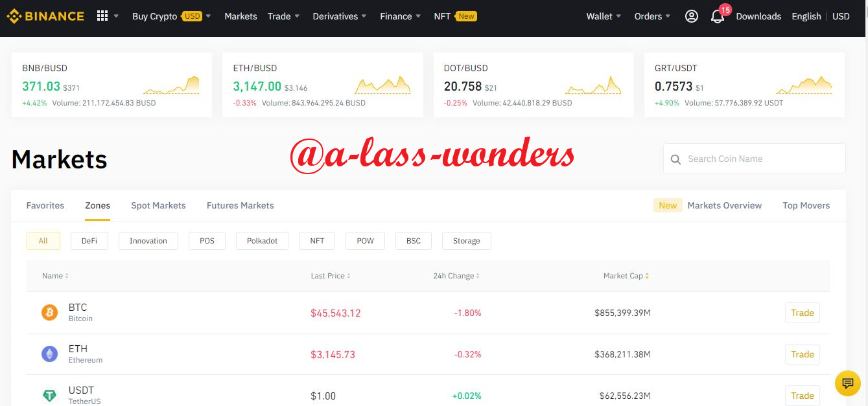This screenshot has height=406, width=868.
Task: Open Markets Overview link
Action: 725,205
